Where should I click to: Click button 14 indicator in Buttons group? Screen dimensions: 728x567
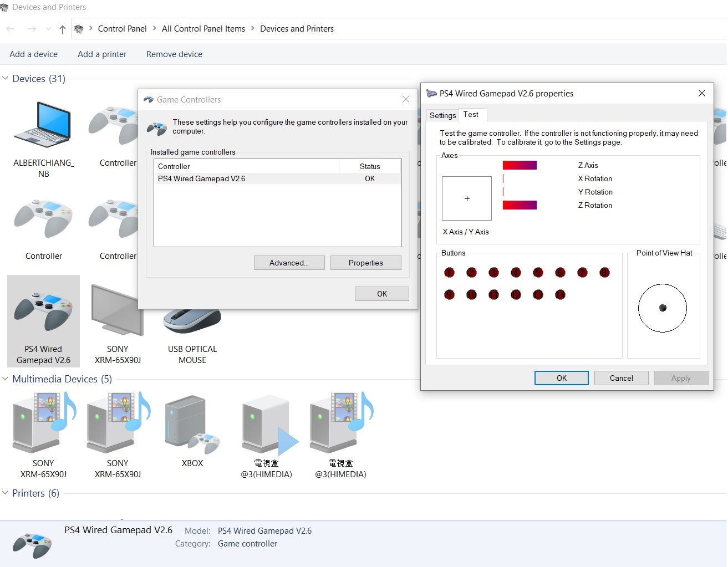coord(560,294)
